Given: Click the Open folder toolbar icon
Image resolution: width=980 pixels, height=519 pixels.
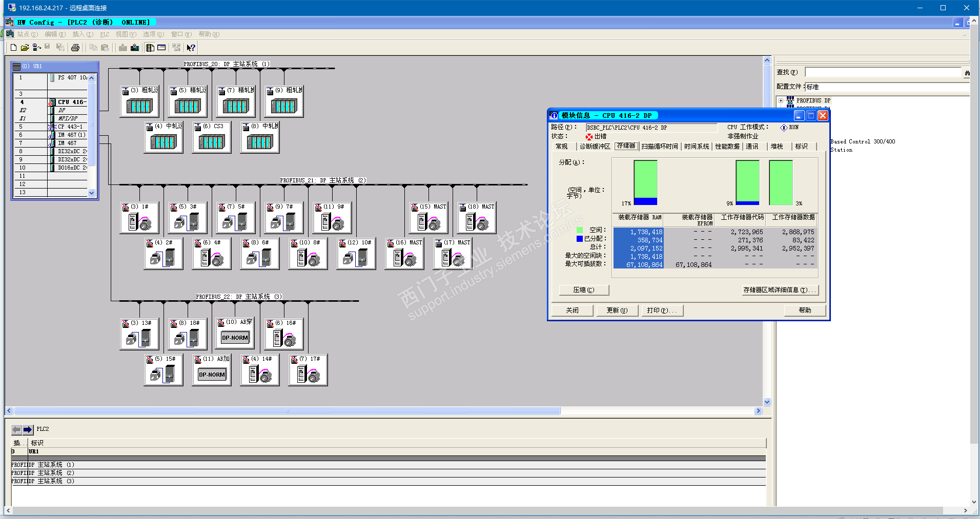Looking at the screenshot, I should tap(25, 48).
